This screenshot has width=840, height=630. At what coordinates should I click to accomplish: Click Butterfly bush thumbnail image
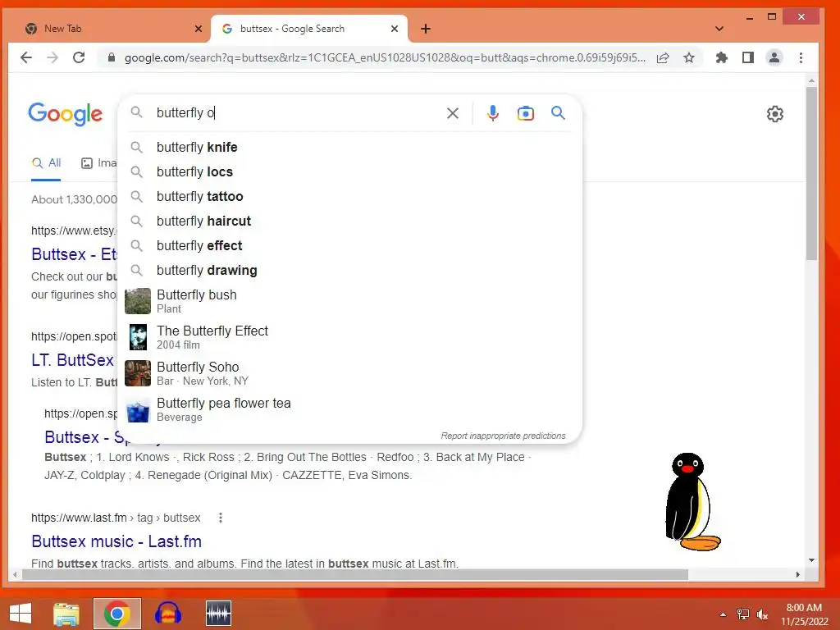138,301
